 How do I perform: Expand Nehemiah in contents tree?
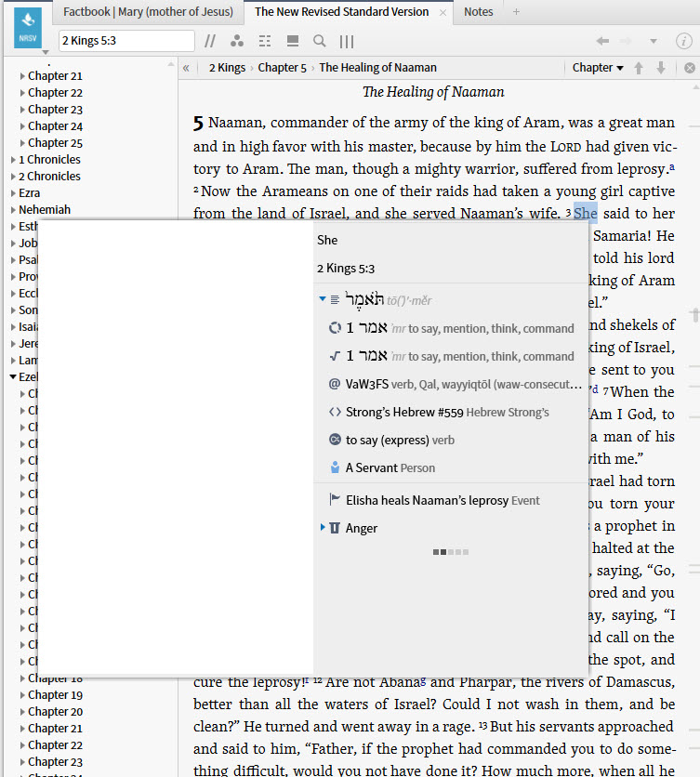point(13,210)
